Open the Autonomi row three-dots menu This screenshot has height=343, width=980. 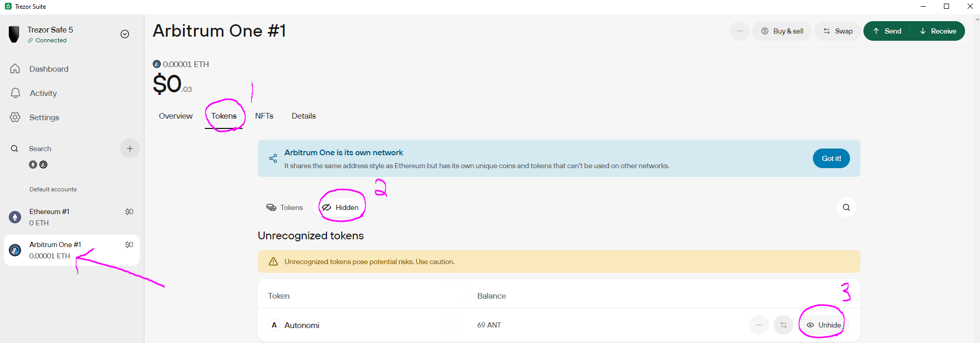759,325
